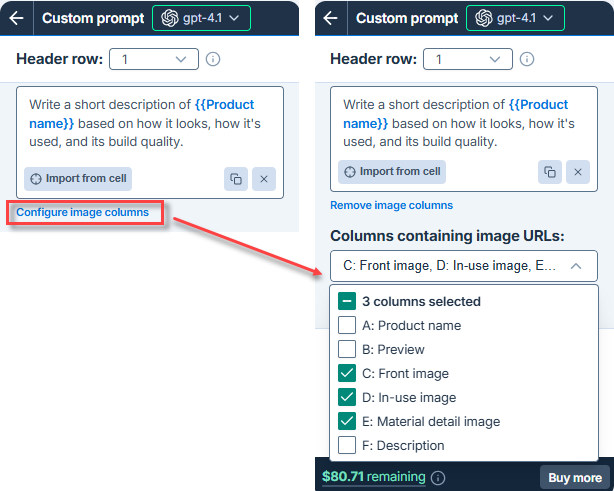Click the back arrow in left panel

click(16, 18)
